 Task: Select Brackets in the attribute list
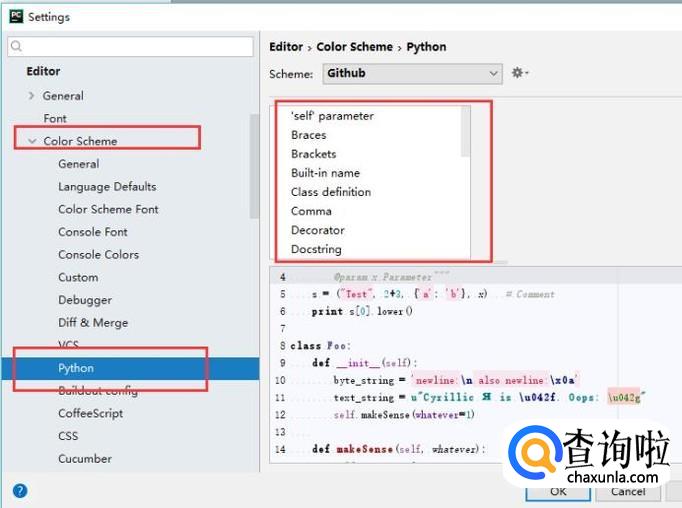[314, 154]
